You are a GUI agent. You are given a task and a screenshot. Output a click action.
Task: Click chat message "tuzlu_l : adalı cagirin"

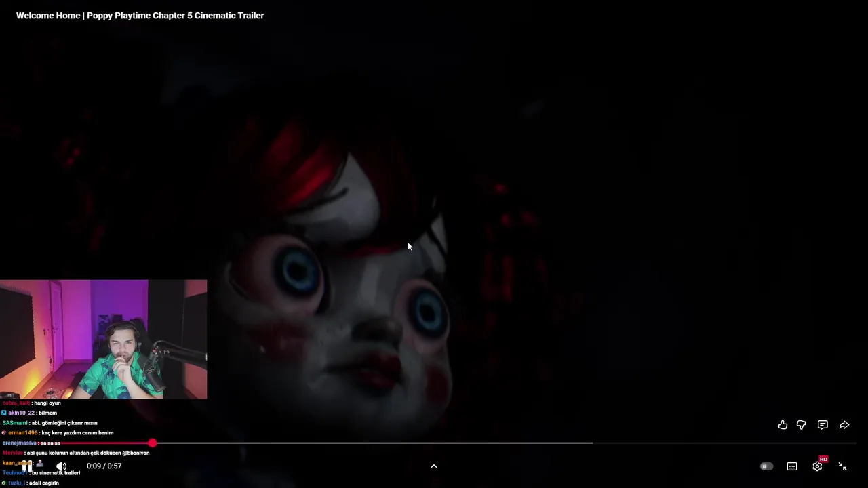[31, 483]
